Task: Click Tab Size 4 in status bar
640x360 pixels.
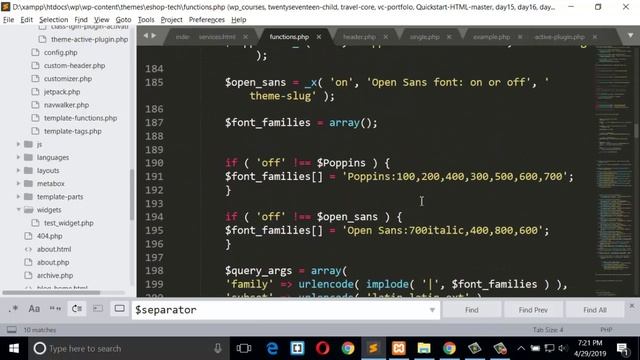Action: click(548, 329)
